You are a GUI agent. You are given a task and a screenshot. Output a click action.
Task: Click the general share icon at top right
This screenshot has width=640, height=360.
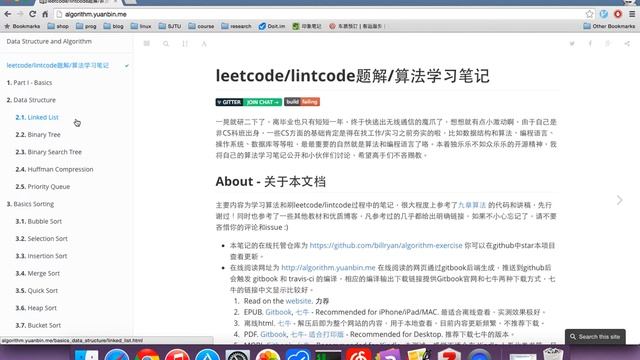point(627,43)
